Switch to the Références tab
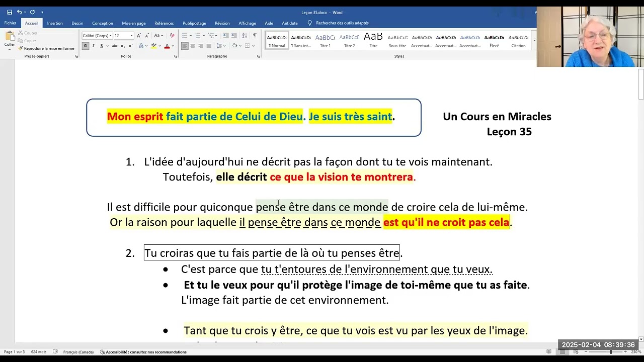 coord(164,23)
